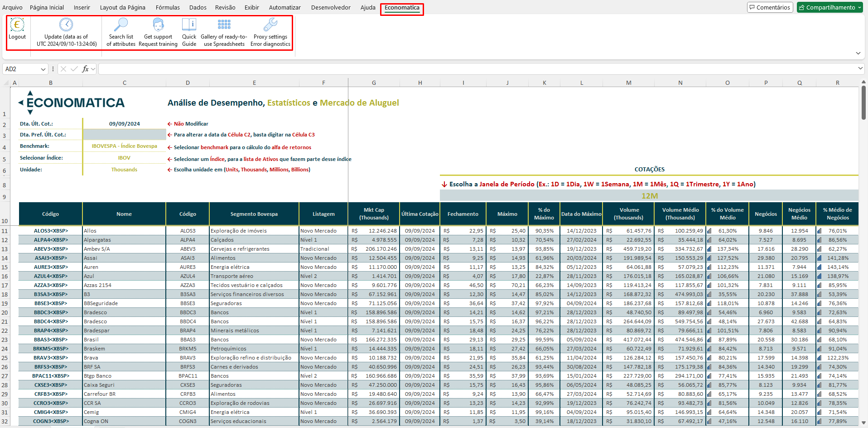Select the Economatica ribbon tab
Image resolution: width=868 pixels, height=428 pixels.
pyautogui.click(x=402, y=8)
